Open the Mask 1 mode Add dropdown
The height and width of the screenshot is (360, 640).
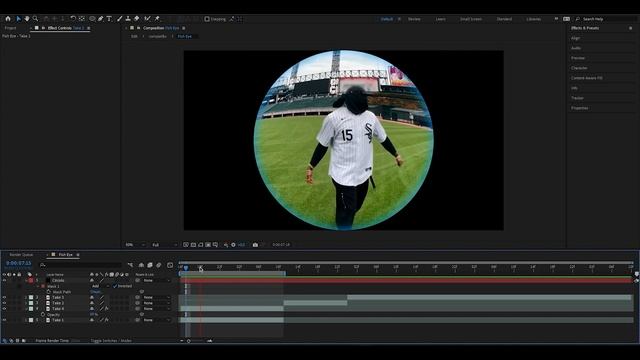(100, 286)
